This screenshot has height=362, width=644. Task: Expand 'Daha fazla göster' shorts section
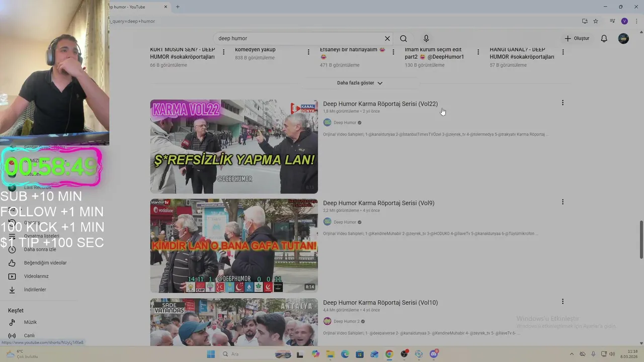click(x=360, y=83)
